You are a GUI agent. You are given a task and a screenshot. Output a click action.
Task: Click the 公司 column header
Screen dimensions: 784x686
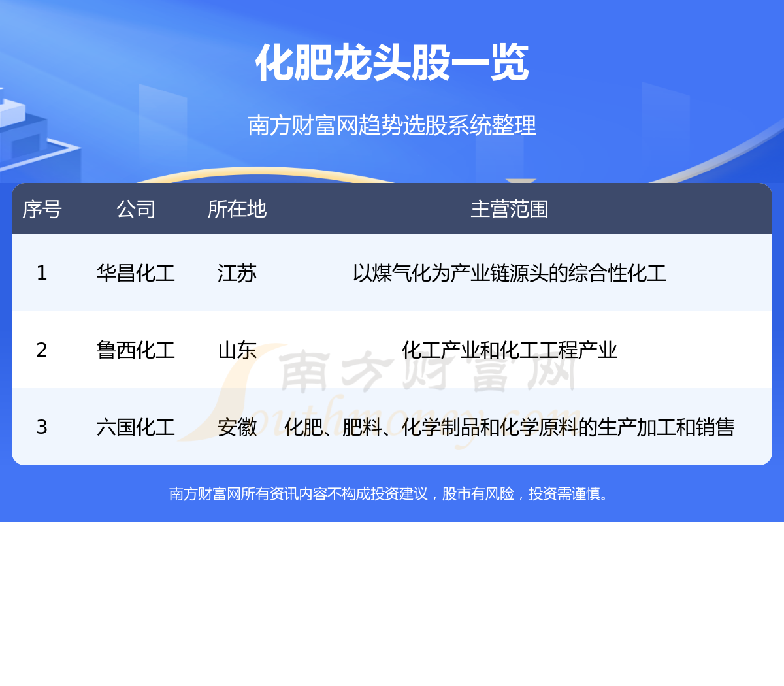pyautogui.click(x=136, y=209)
